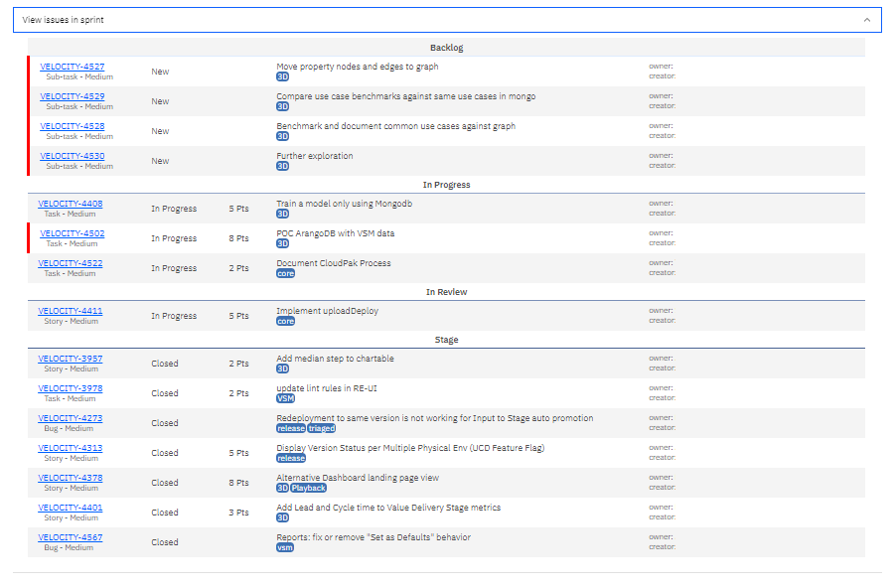896x588 pixels.
Task: Select the VSM tag under update lint rules
Action: [x=285, y=398]
